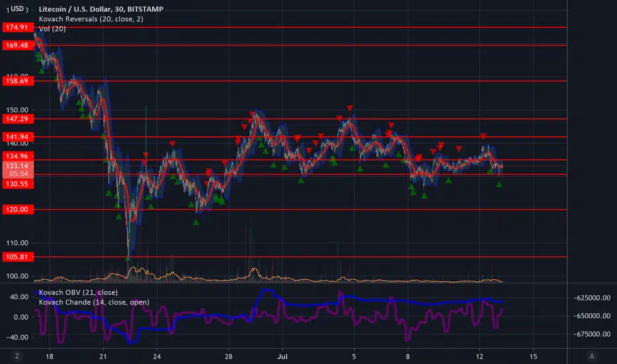Click the 141.94 red price label

click(x=18, y=137)
